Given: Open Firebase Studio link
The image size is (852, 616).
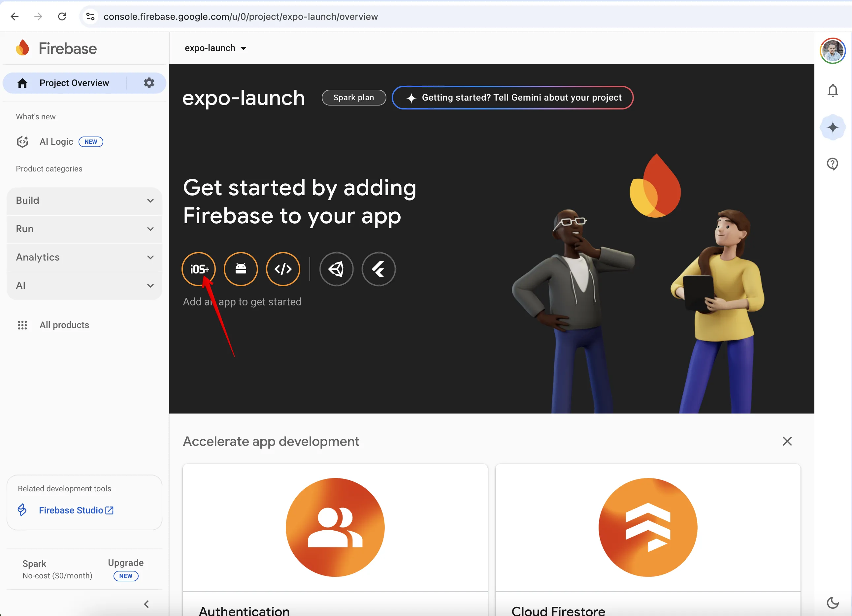Looking at the screenshot, I should click(x=76, y=510).
